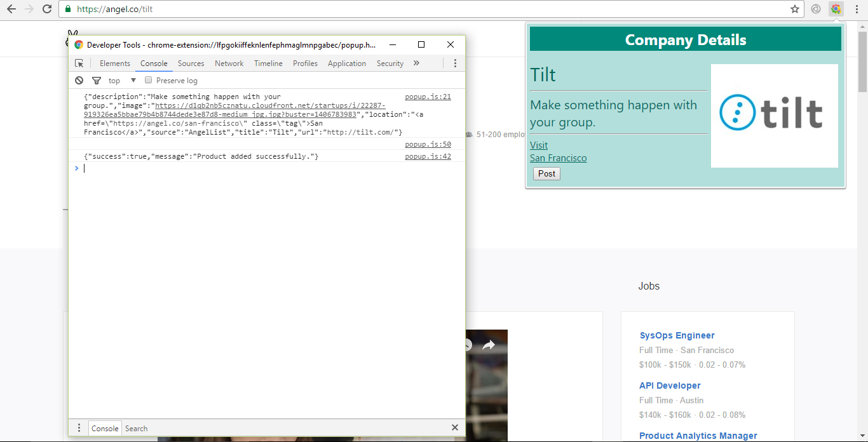Image resolution: width=868 pixels, height=442 pixels.
Task: Click the Company Details header
Action: (x=686, y=39)
